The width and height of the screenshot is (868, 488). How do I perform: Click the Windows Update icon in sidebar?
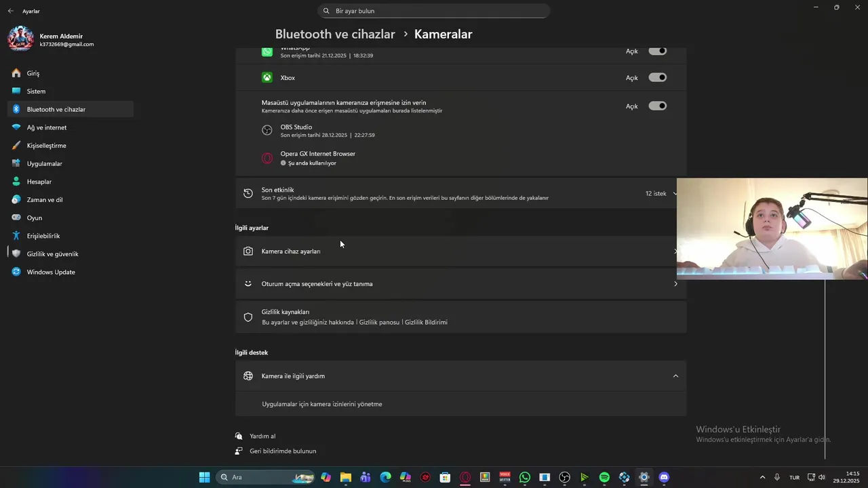16,272
